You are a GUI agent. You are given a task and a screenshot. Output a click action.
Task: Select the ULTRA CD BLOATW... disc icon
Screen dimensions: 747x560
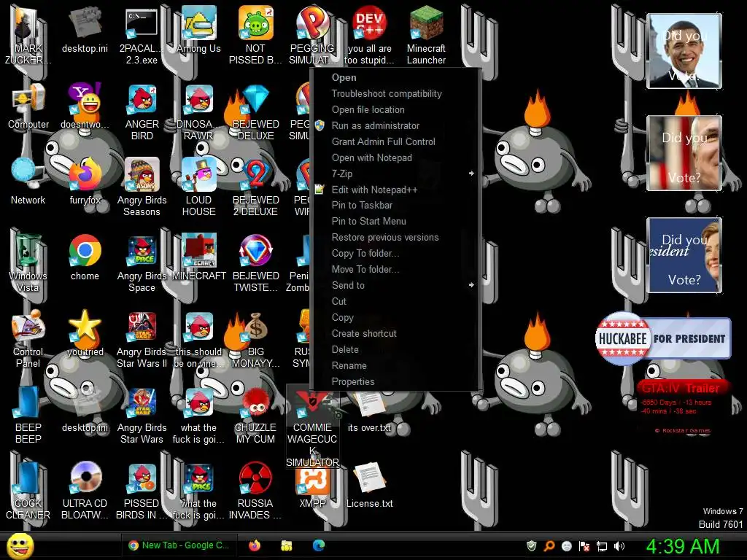coord(85,491)
